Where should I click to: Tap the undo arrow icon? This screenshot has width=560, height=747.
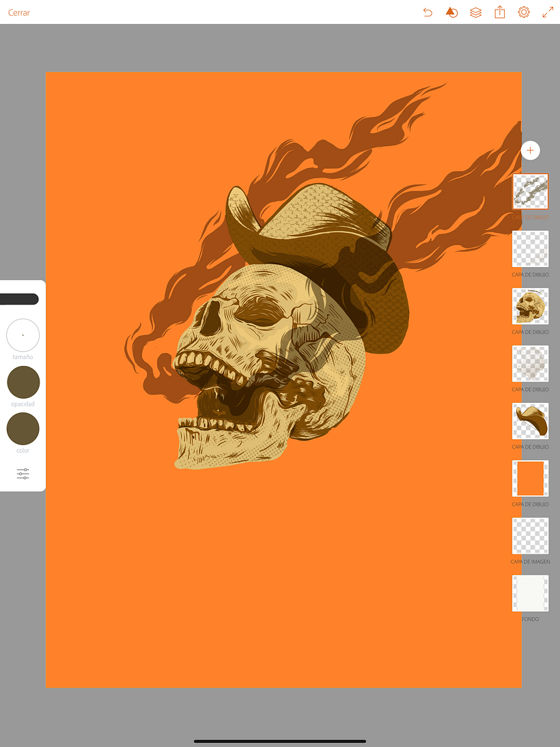click(428, 12)
